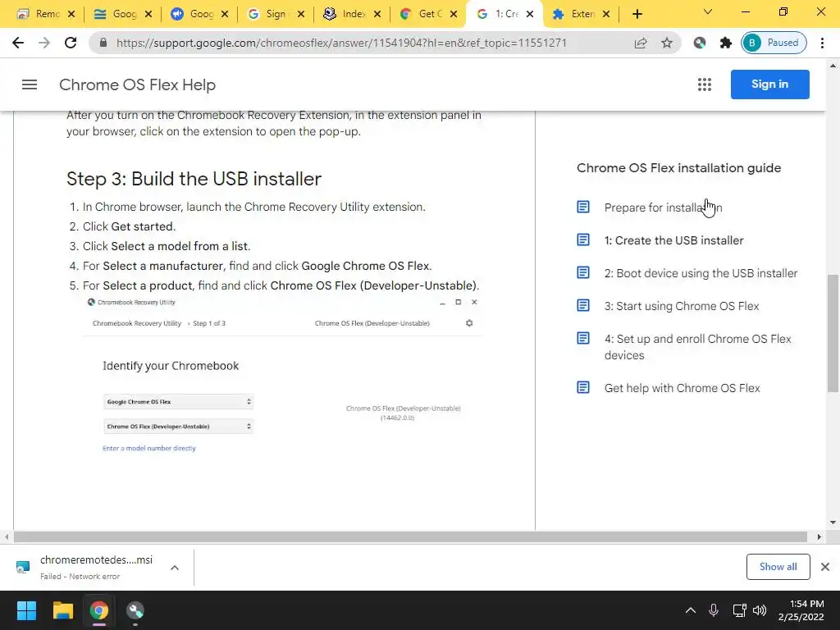Image resolution: width=840 pixels, height=630 pixels.
Task: Show hidden system tray icons
Action: [x=691, y=610]
